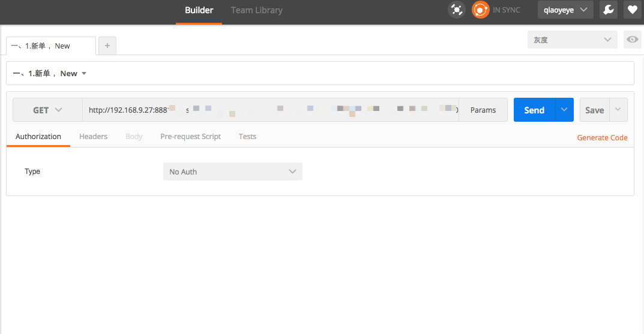Image resolution: width=644 pixels, height=334 pixels.
Task: Add a new request tab with plus
Action: point(107,46)
